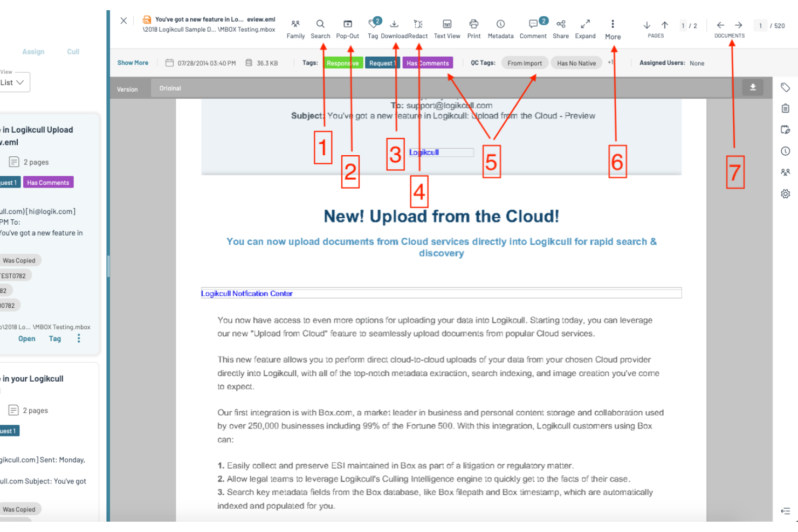This screenshot has width=798, height=532.
Task: Download the current document
Action: click(394, 29)
